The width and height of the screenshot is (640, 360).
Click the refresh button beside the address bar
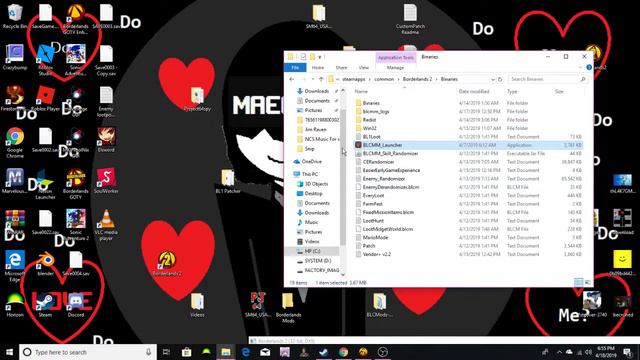pos(500,79)
